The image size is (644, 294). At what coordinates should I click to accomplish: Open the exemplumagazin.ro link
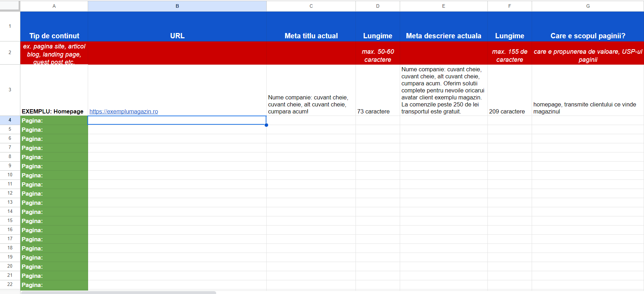[124, 111]
